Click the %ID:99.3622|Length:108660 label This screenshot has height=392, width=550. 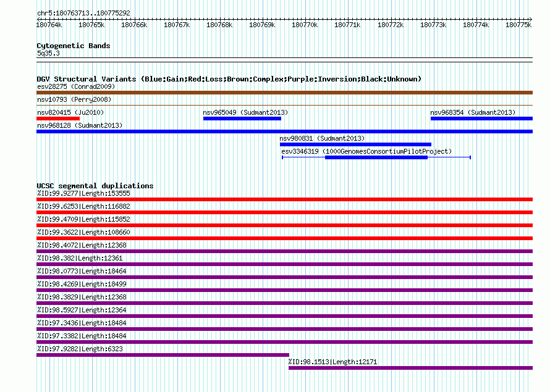pyautogui.click(x=83, y=232)
